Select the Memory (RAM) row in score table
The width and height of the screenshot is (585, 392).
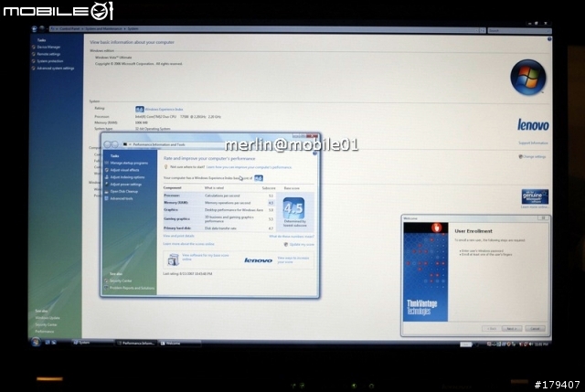click(219, 203)
